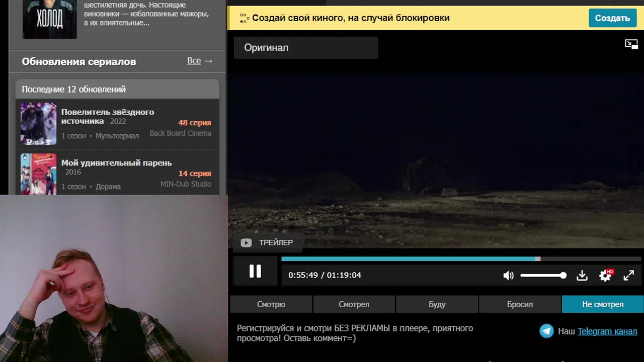644x362 pixels.
Task: Mute the player volume speaker icon
Action: (509, 276)
